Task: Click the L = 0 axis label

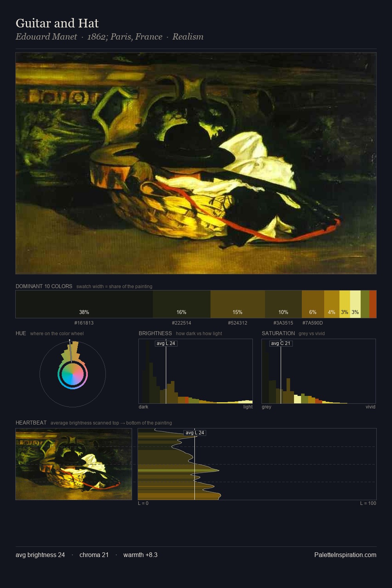Action: (143, 503)
